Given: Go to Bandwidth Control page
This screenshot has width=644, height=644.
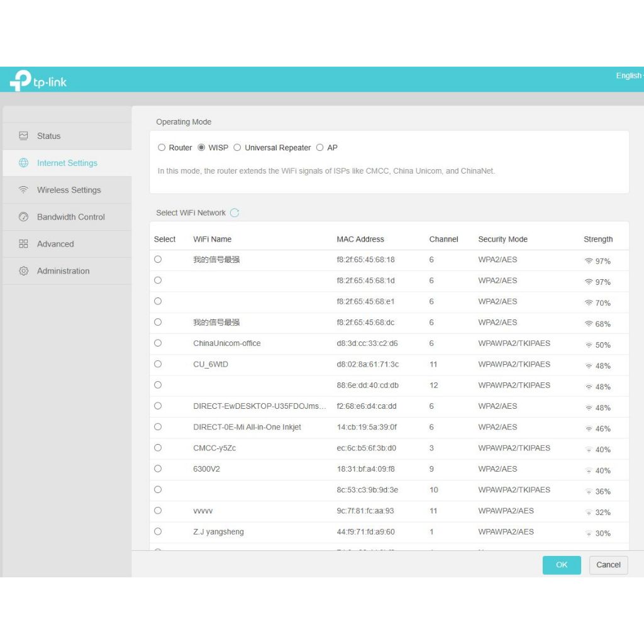Looking at the screenshot, I should 70,217.
